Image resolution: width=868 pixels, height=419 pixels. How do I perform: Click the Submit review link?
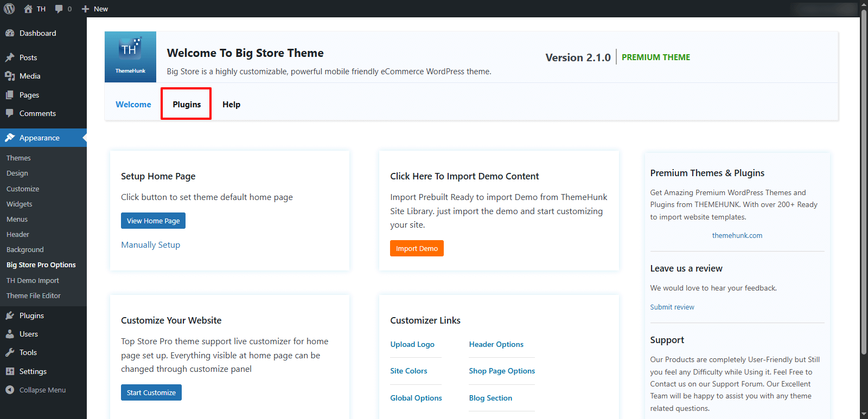(x=672, y=307)
